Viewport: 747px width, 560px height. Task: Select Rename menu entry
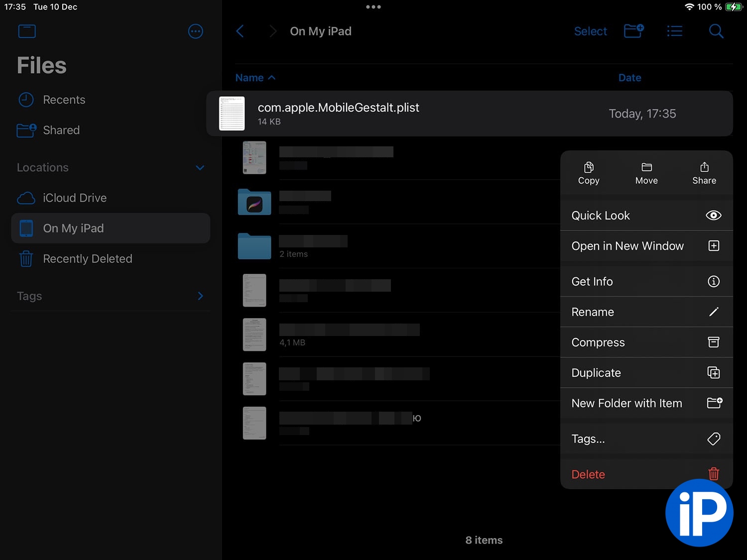646,312
